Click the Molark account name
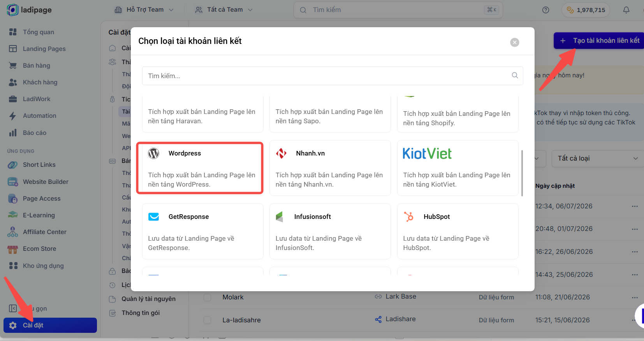The width and height of the screenshot is (644, 341). [233, 297]
